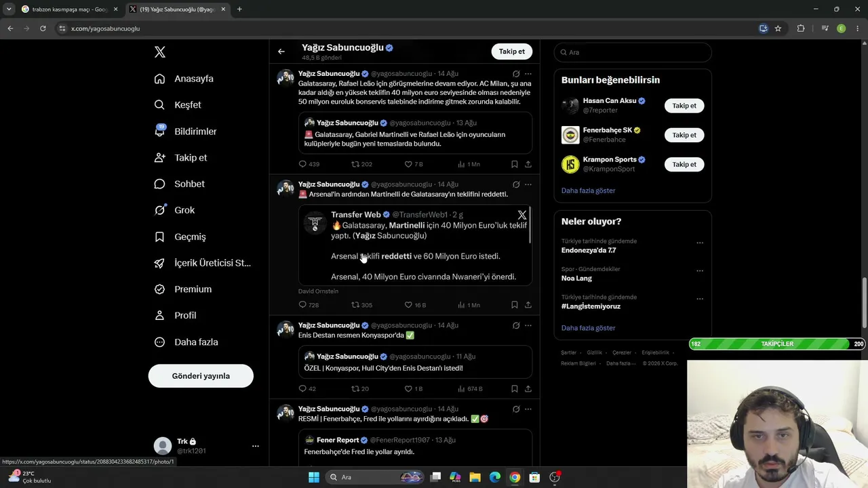Follow Fenerbahçe SK
This screenshot has height=488, width=868.
click(x=684, y=135)
